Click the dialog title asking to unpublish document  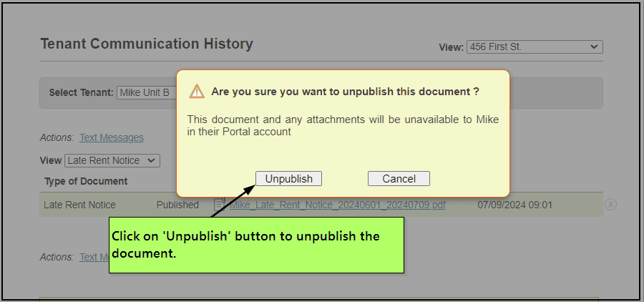click(345, 92)
